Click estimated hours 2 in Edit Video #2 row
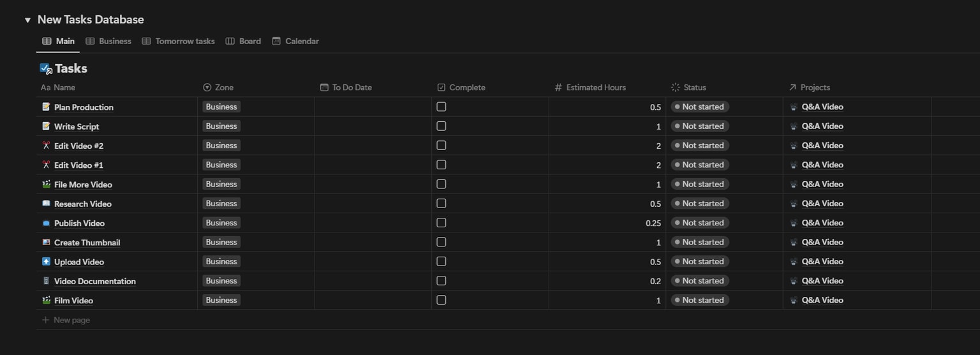The image size is (980, 355). (x=658, y=146)
